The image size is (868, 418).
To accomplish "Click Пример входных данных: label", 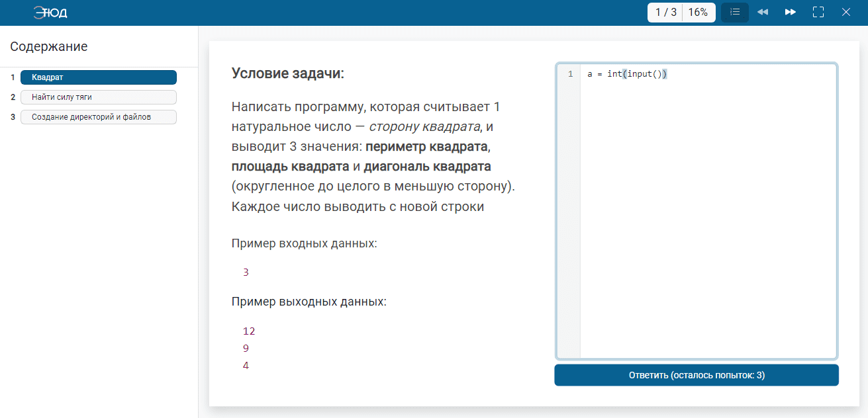I will (305, 243).
